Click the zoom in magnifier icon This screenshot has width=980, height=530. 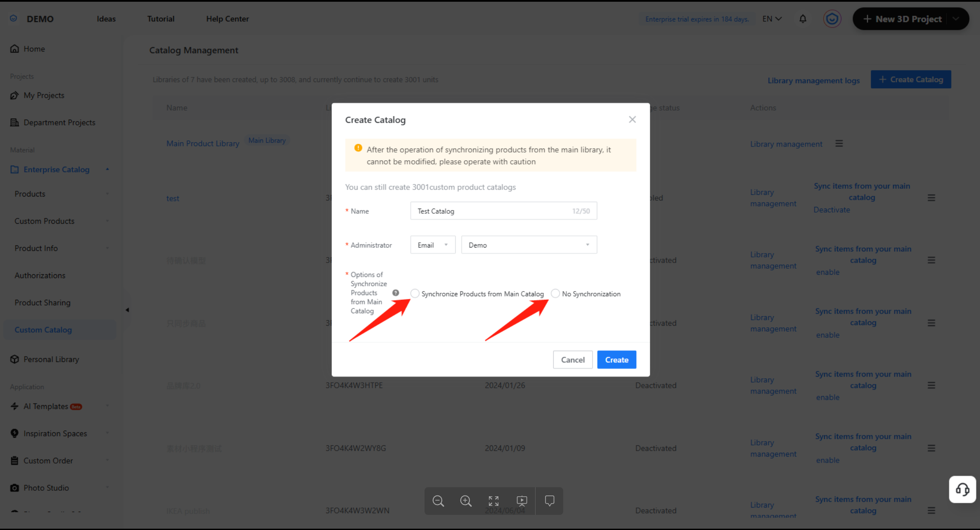(x=466, y=501)
